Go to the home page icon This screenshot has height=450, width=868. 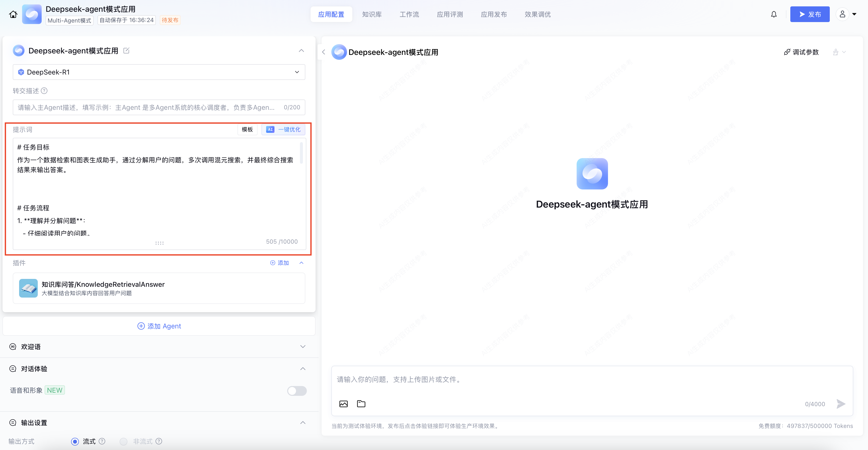click(x=13, y=14)
